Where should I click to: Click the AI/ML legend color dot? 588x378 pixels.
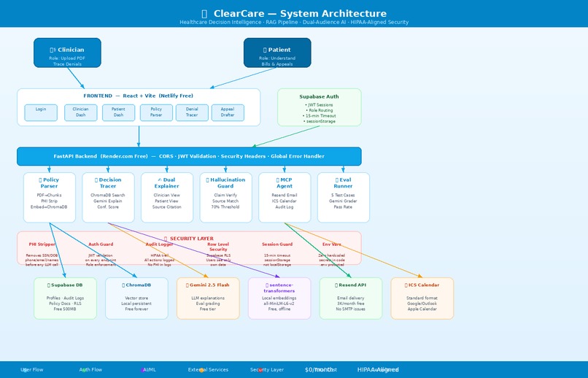(142, 370)
